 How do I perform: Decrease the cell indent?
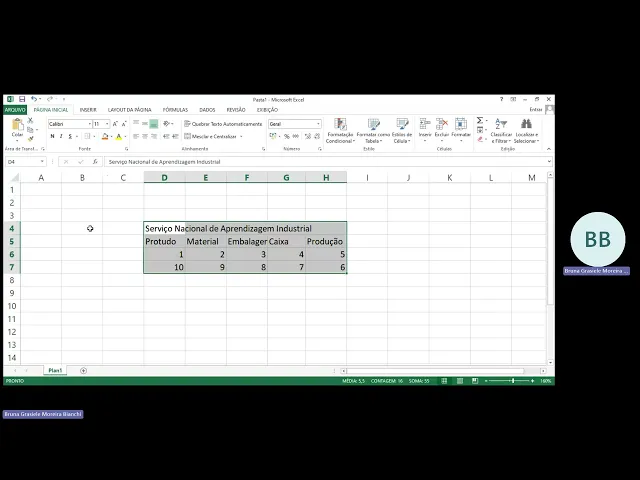(x=166, y=136)
